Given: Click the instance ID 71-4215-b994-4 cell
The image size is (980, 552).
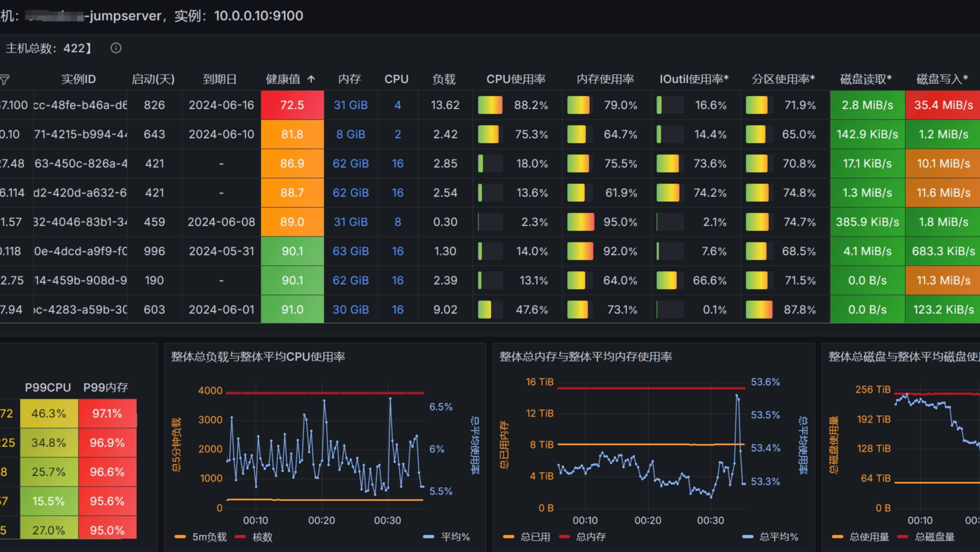Looking at the screenshot, I should (x=80, y=134).
